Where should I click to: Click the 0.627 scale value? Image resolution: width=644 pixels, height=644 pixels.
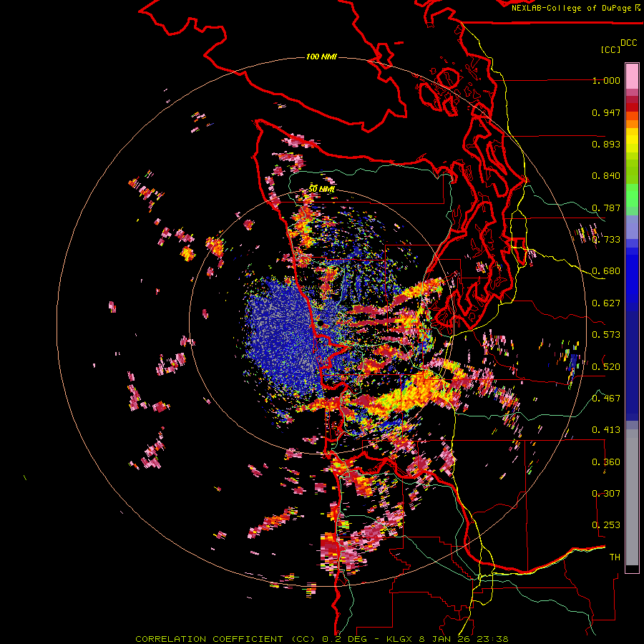coord(606,303)
